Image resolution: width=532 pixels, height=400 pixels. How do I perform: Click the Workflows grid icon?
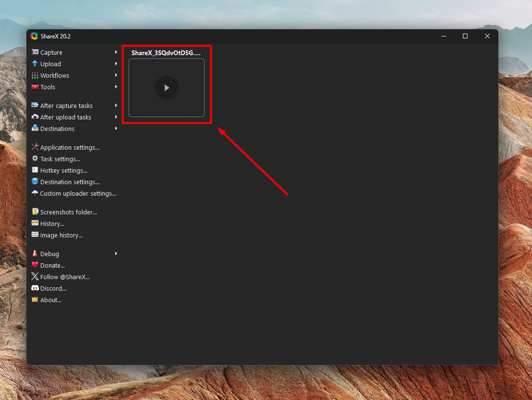pos(35,75)
